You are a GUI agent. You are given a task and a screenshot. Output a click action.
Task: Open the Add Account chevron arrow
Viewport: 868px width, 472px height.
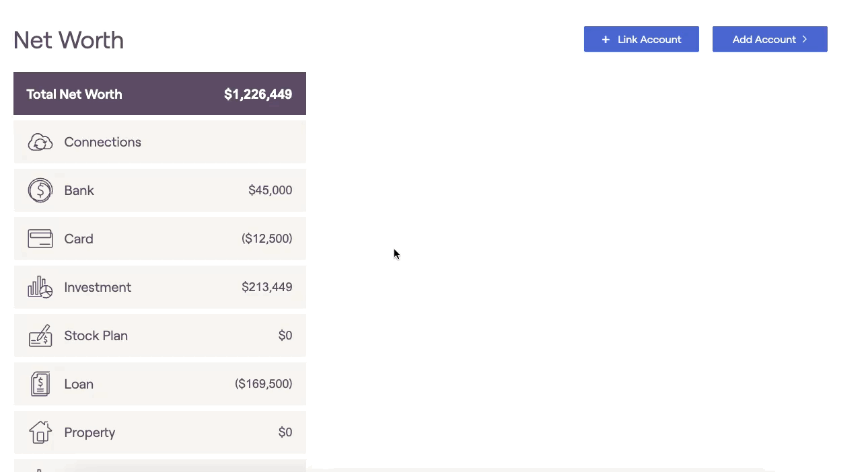(x=805, y=40)
